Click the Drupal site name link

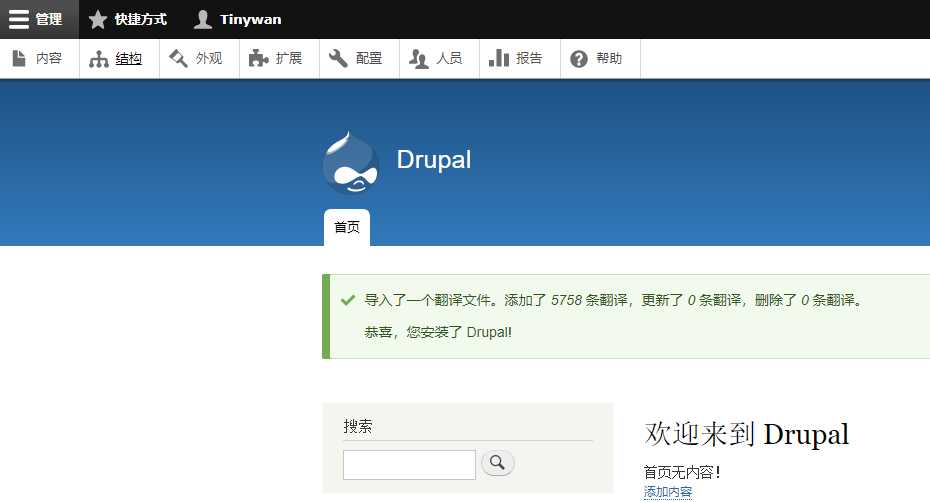(x=434, y=159)
